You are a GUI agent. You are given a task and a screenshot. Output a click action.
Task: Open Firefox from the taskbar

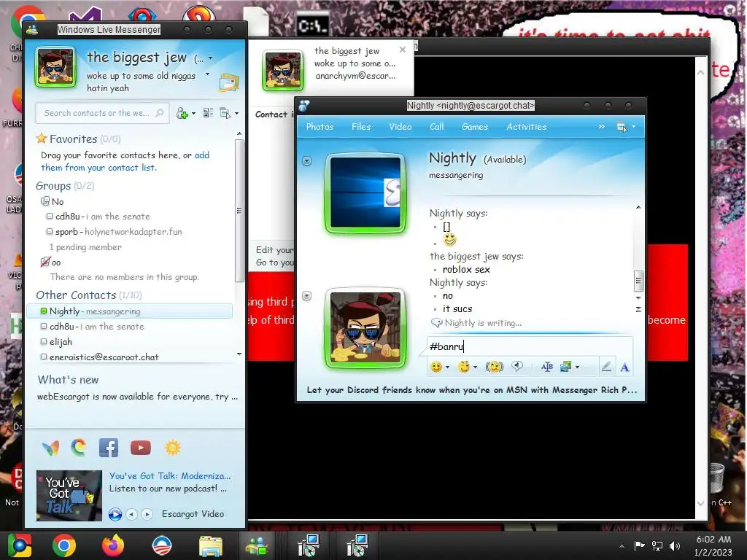(113, 545)
